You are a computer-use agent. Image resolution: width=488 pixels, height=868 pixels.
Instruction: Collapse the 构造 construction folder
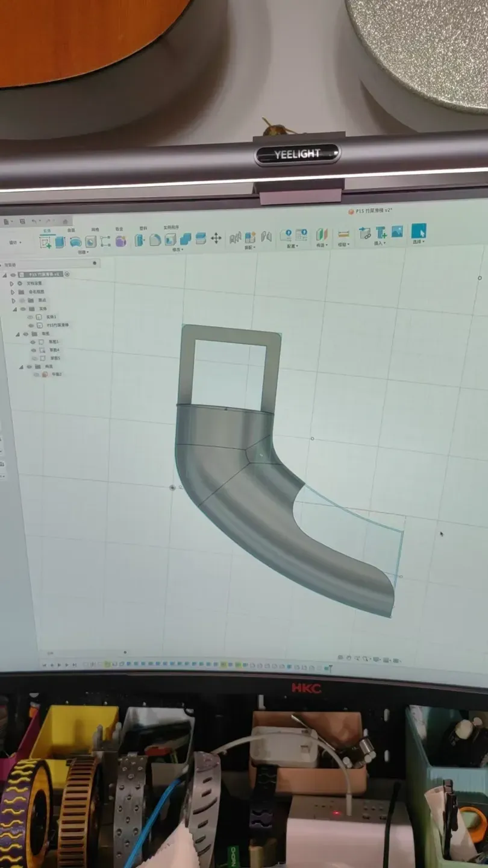tap(21, 366)
